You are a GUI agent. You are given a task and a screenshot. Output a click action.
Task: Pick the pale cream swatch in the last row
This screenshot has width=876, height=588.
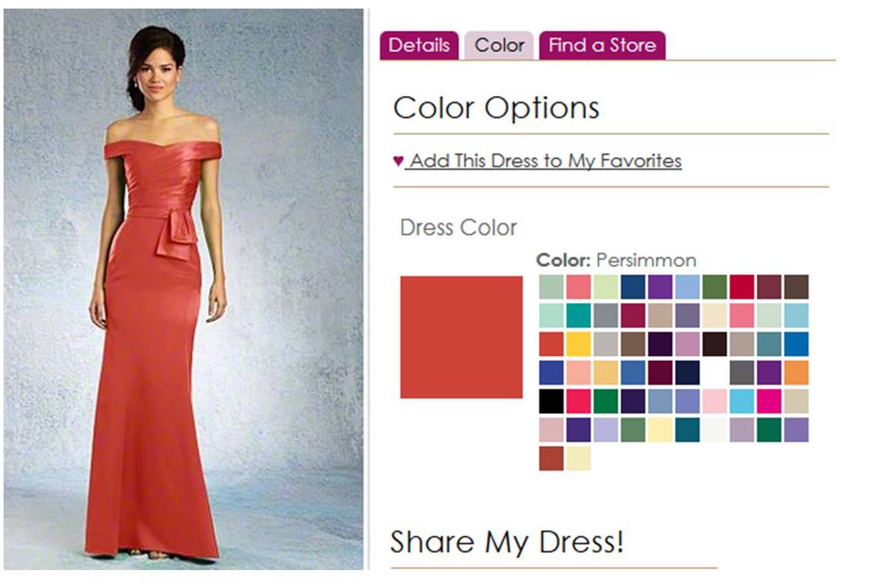579,458
